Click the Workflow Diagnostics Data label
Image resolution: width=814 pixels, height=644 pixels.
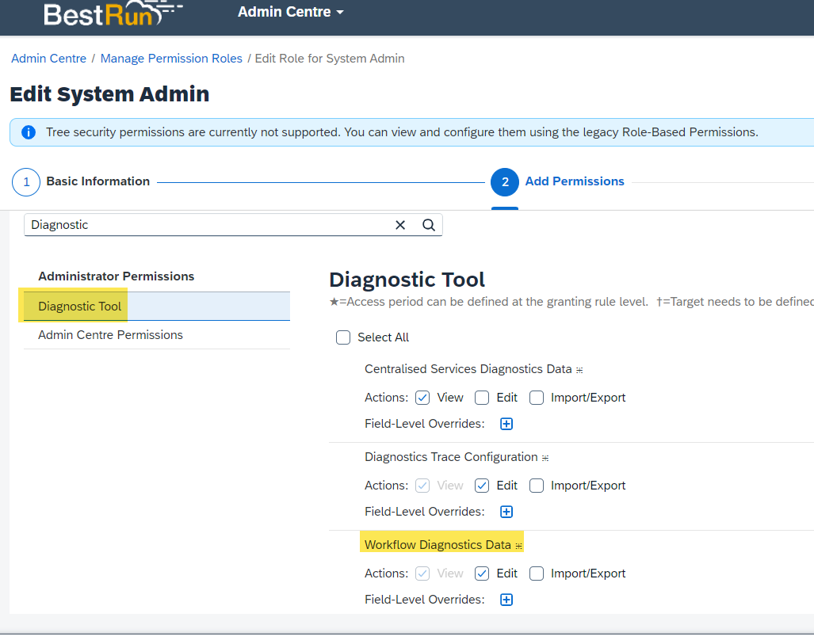click(438, 545)
